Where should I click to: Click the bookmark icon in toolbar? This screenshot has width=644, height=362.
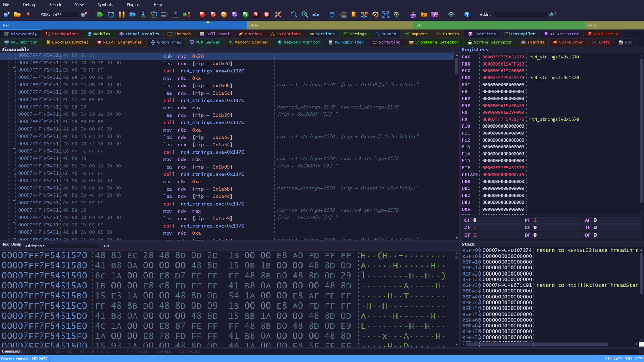(x=353, y=14)
